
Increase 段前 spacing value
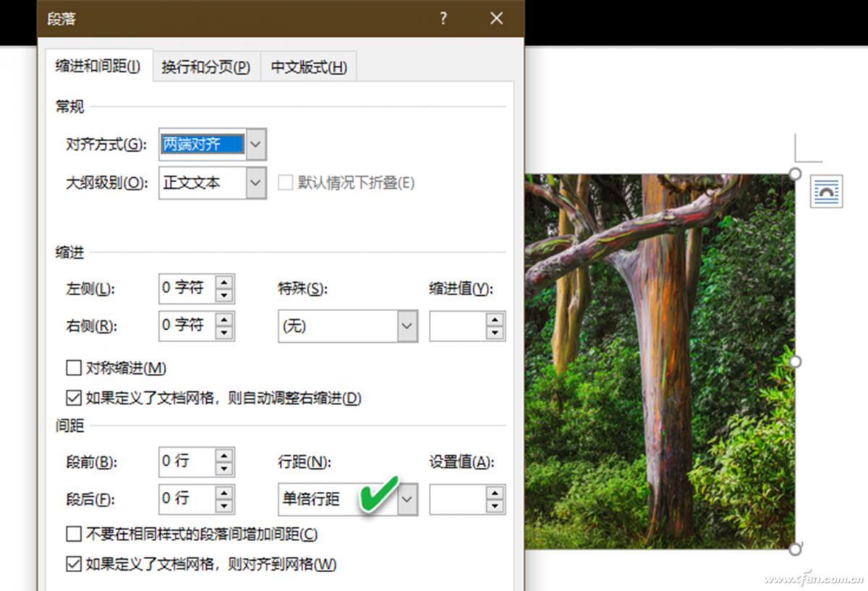click(x=225, y=456)
